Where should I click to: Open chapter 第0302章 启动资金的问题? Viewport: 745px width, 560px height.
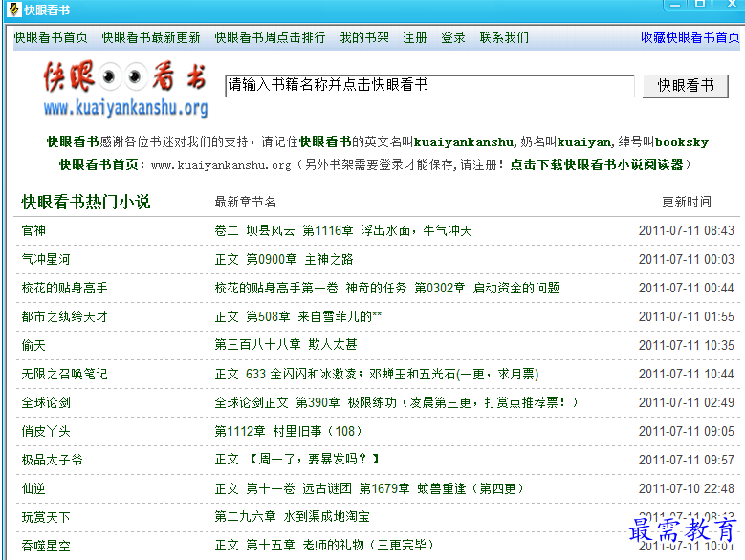(x=386, y=288)
